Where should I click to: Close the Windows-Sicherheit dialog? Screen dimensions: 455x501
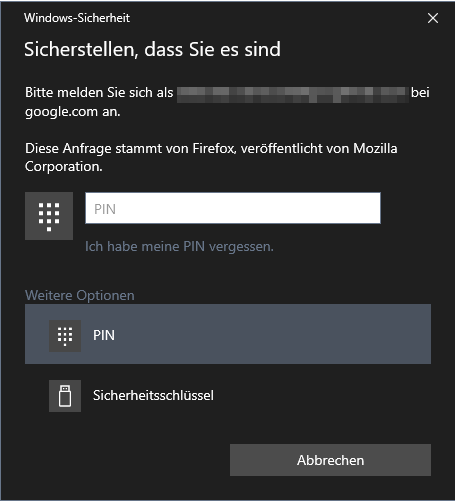click(x=433, y=18)
